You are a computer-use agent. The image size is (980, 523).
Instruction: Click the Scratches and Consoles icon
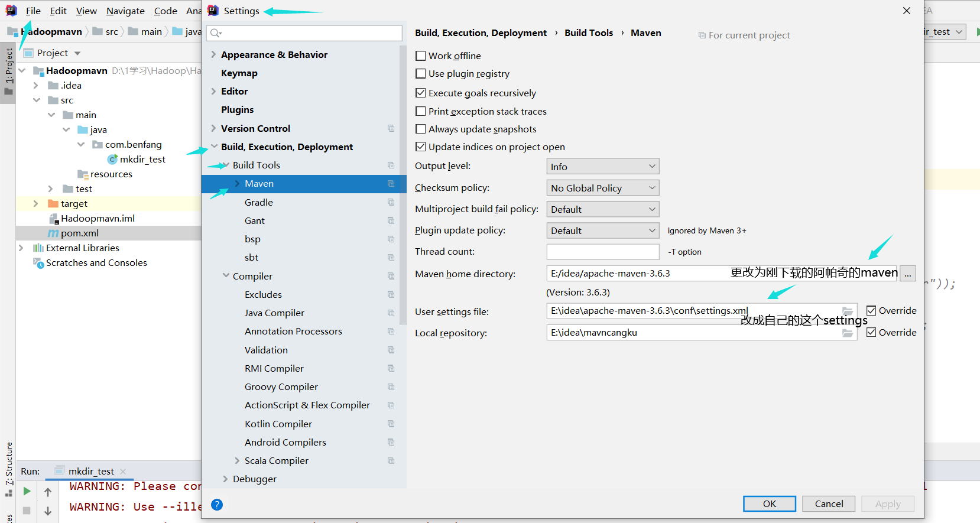(x=38, y=263)
